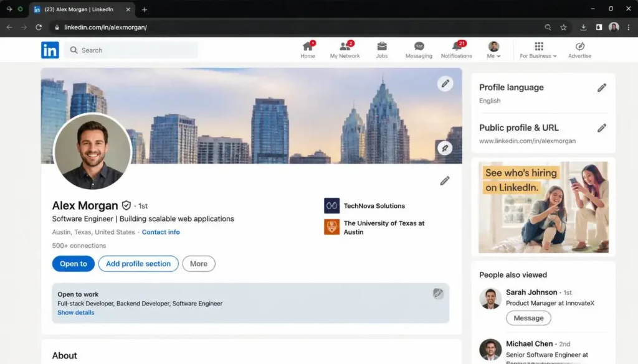
Task: Edit cover photo pencil icon
Action: (x=445, y=83)
